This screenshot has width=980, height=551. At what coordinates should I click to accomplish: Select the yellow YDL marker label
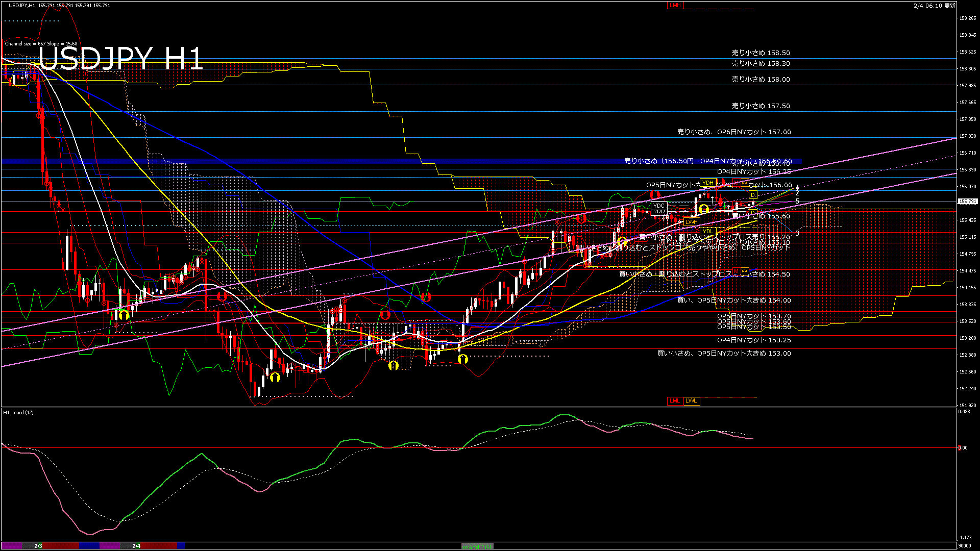707,231
